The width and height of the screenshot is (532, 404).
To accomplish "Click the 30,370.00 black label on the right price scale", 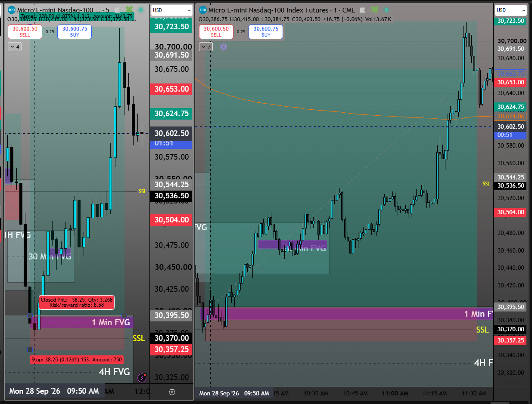I will pos(510,329).
